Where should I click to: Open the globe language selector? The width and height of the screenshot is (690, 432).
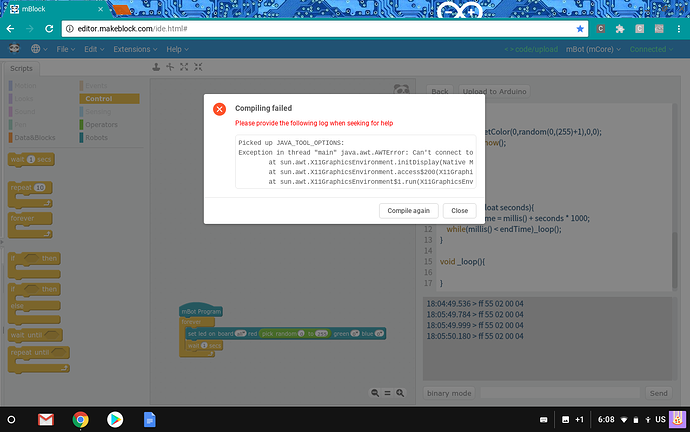[39, 49]
